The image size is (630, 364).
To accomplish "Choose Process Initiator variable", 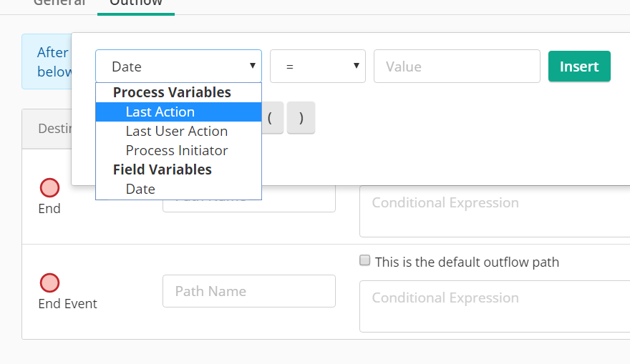I will 176,151.
